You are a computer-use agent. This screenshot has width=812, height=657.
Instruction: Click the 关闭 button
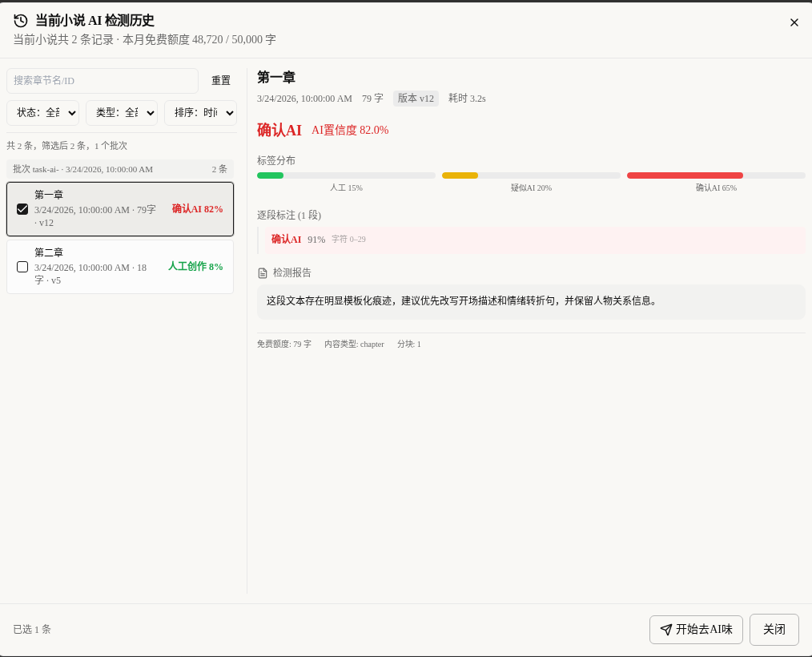point(774,630)
